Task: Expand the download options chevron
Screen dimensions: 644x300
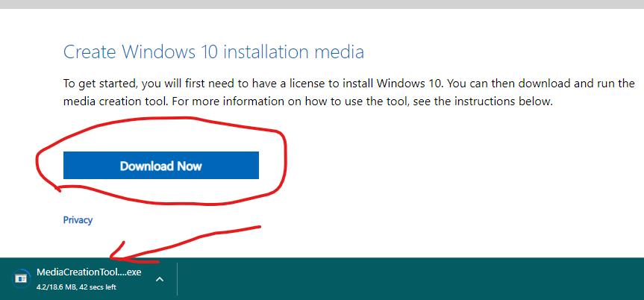Action: click(x=160, y=279)
